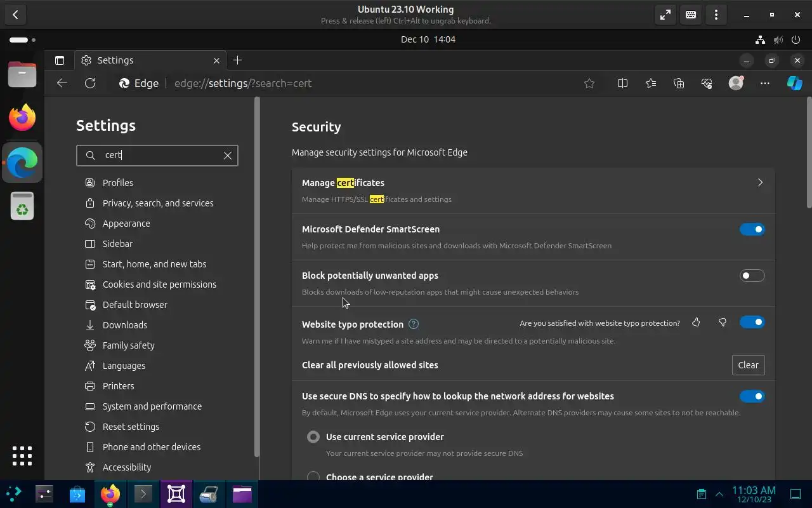Clear the settings search text
812x508 pixels.
[x=228, y=156]
